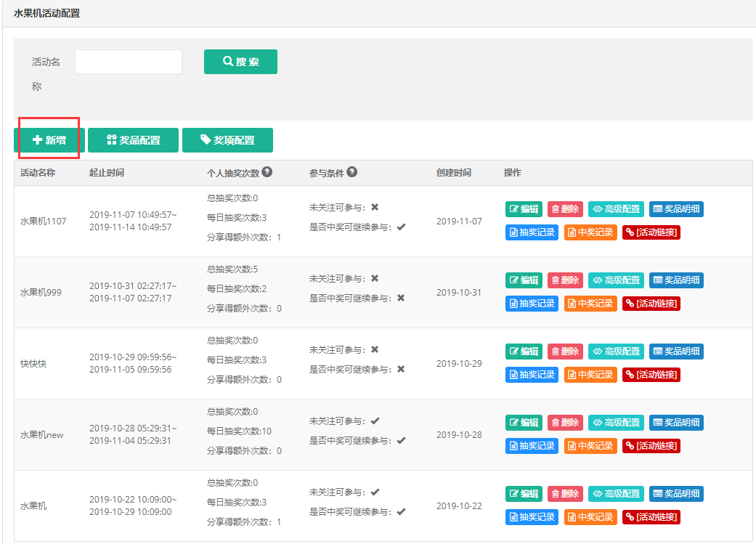Focus the 活动名称 input field
Viewport: 756px width, 544px height.
pyautogui.click(x=129, y=62)
